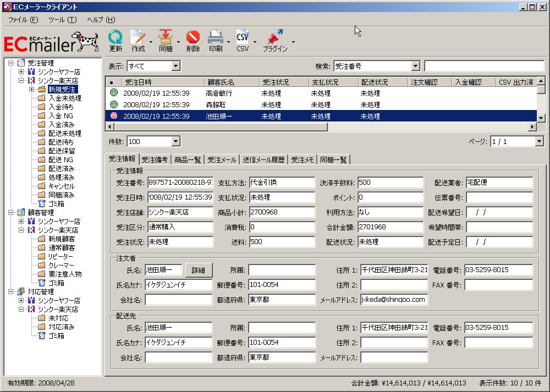Click the 作成 create toolbar icon
Viewport: 550px width, 392px height.
tap(138, 41)
